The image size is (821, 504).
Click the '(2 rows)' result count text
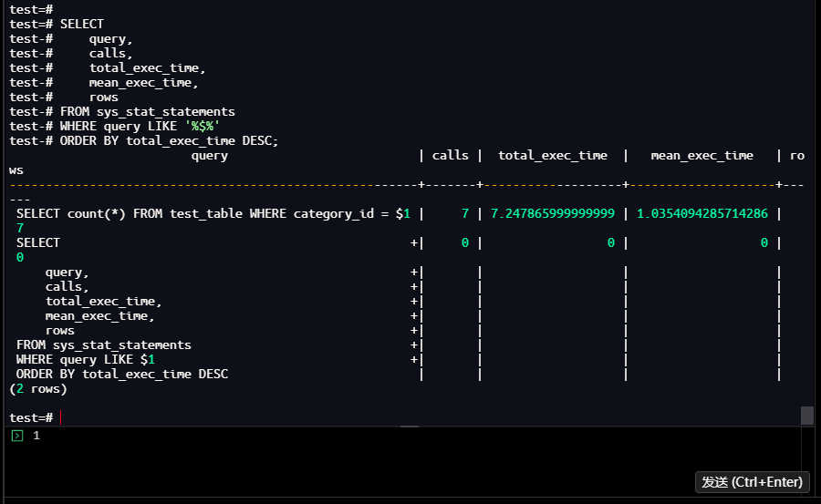[38, 389]
